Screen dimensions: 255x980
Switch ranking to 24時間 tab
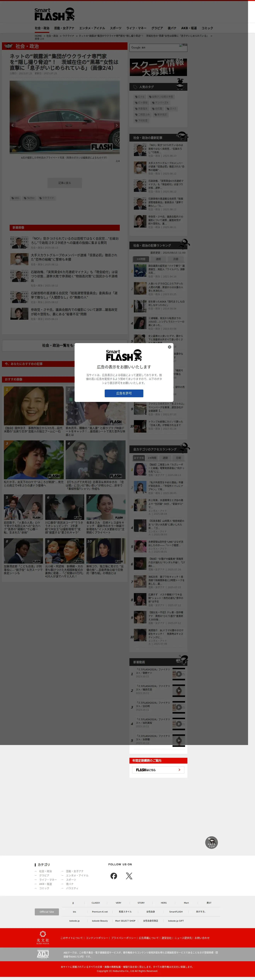pyautogui.click(x=141, y=259)
